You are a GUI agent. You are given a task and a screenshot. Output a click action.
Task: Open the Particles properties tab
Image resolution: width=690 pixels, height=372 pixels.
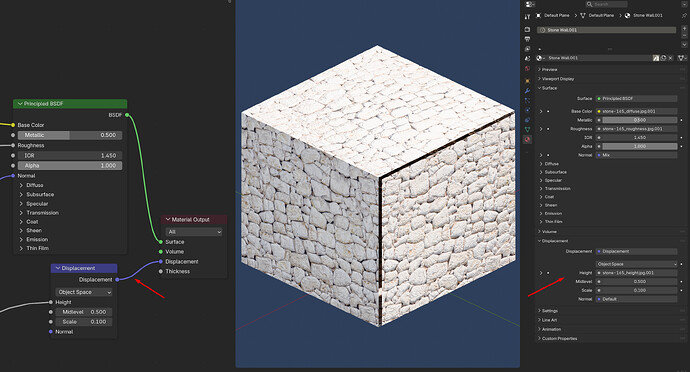(x=527, y=100)
